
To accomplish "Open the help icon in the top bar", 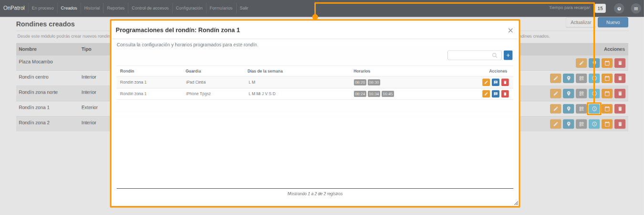I will pos(619,8).
